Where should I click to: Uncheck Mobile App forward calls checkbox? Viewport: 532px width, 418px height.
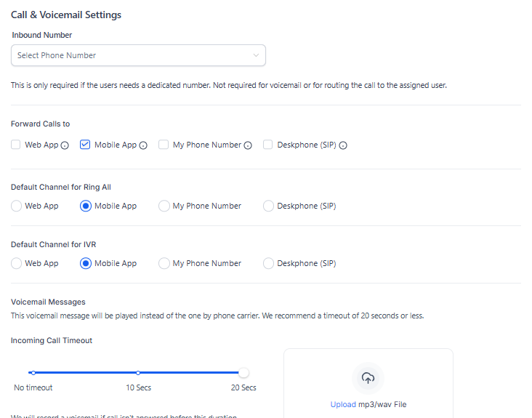click(x=85, y=145)
